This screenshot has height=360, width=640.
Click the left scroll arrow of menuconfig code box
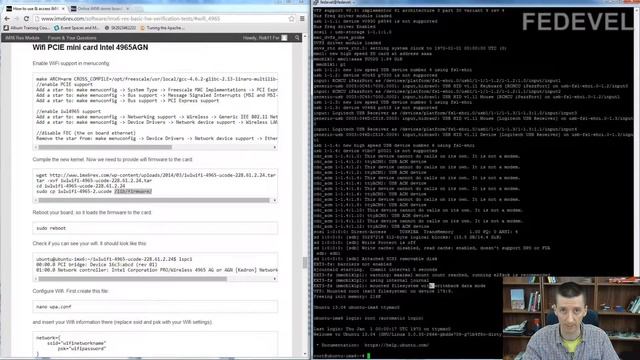pyautogui.click(x=36, y=147)
